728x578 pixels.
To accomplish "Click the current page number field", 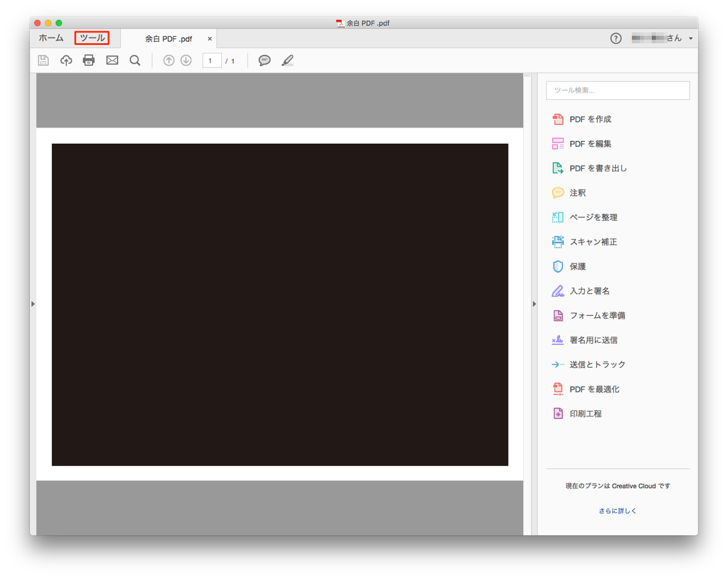I will (212, 60).
